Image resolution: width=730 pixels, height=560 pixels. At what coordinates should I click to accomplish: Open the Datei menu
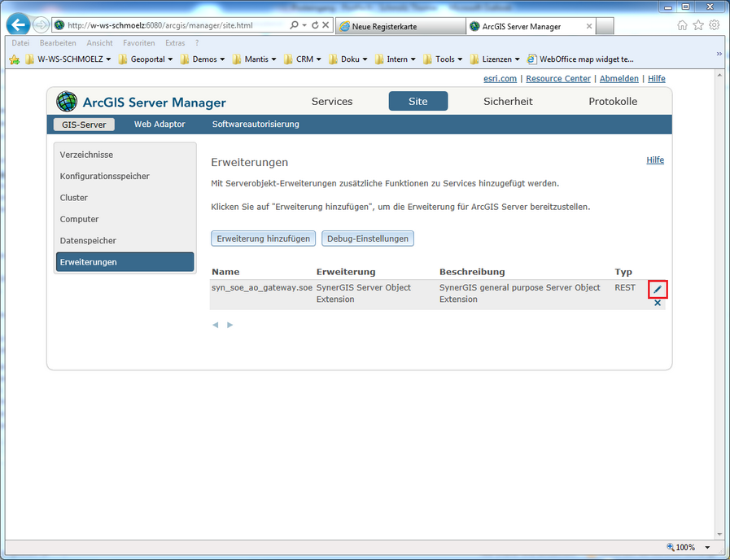pyautogui.click(x=20, y=43)
